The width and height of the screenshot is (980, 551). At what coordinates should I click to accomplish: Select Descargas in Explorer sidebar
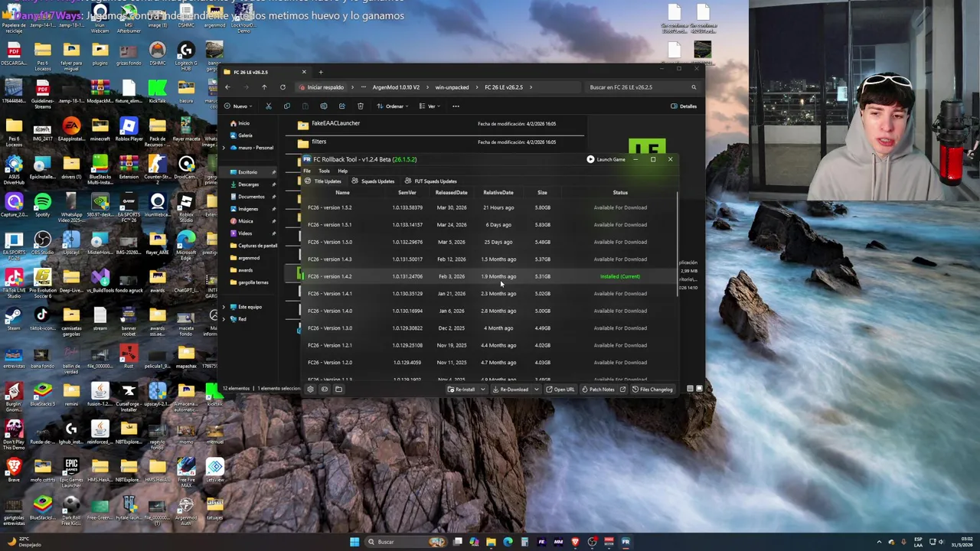[x=248, y=184]
